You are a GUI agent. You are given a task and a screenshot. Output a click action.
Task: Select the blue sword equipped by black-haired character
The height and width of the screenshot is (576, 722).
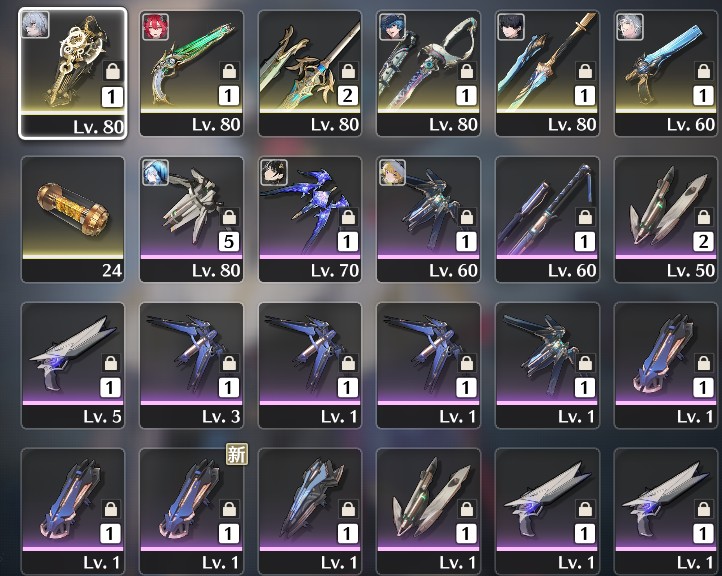[547, 73]
